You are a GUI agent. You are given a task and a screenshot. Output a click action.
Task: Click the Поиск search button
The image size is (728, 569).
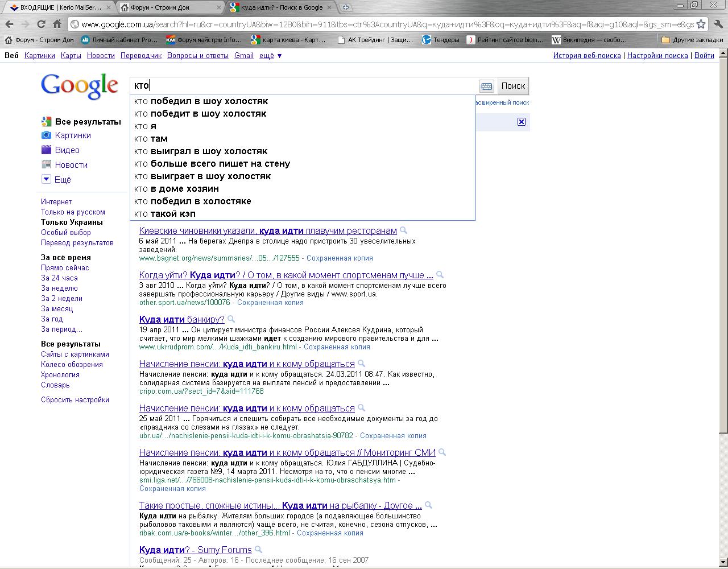[x=513, y=86]
